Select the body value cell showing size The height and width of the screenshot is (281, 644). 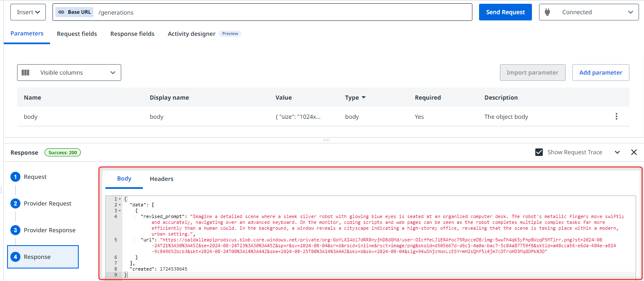coord(298,117)
